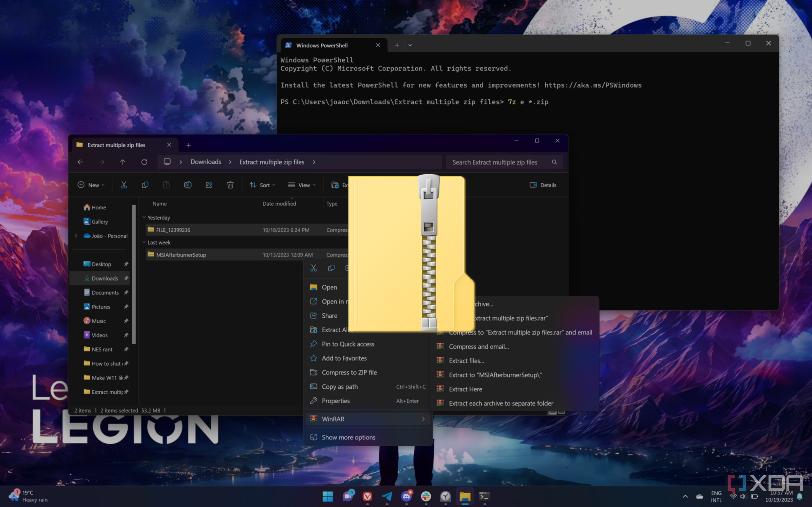
Task: Click the back navigation arrow
Action: point(80,162)
